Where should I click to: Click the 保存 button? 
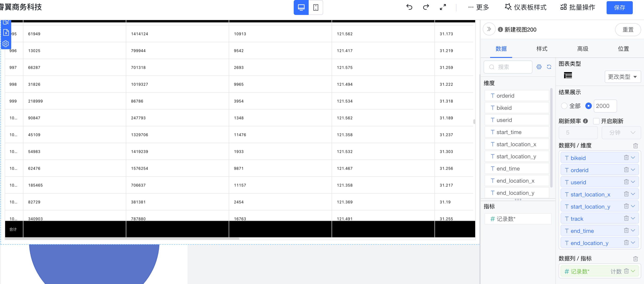pyautogui.click(x=619, y=7)
